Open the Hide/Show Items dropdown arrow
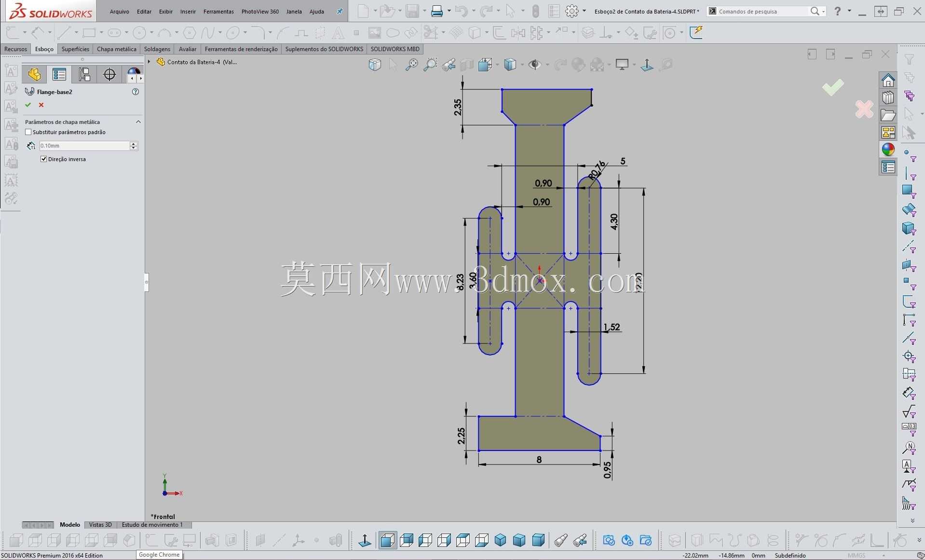This screenshot has height=560, width=925. pos(547,64)
